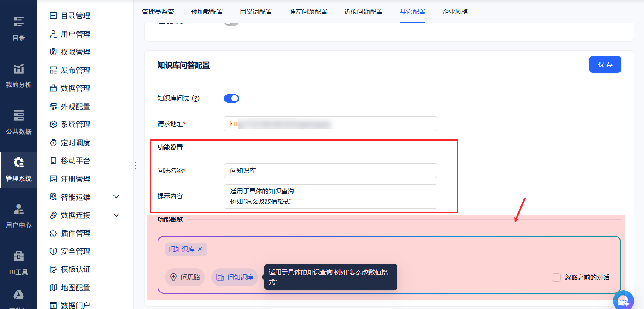This screenshot has height=309, width=644.
Task: Select the 其它配置 tab
Action: [x=412, y=12]
